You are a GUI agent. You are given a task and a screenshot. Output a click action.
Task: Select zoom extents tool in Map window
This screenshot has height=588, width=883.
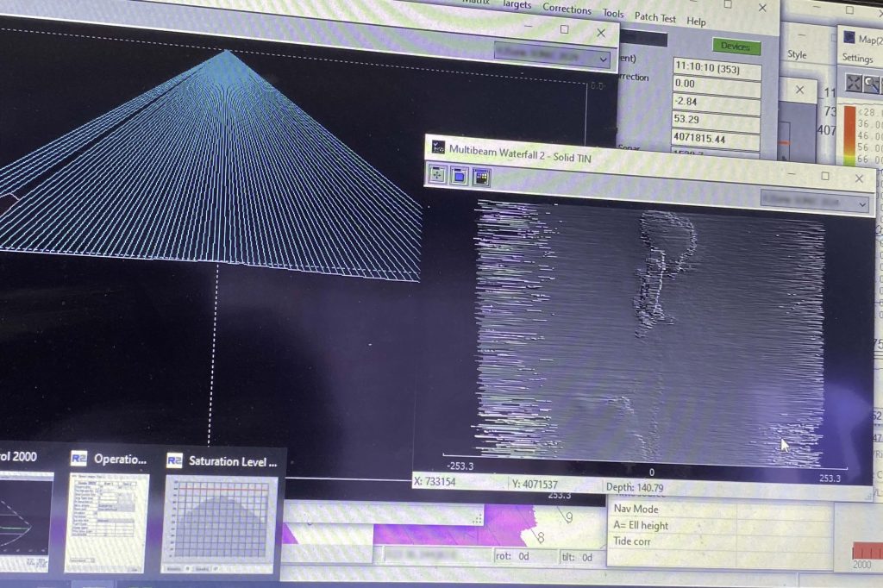point(854,84)
